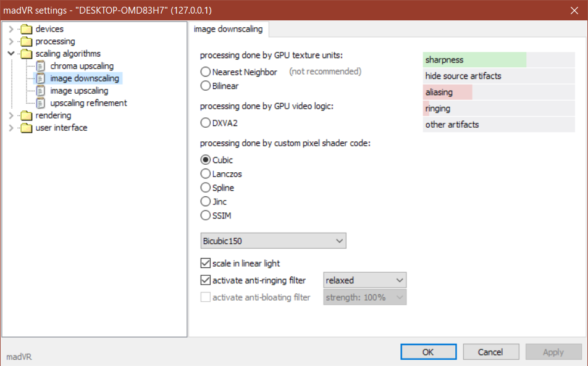Select the image downscaling tab
This screenshot has width=588, height=366.
tap(229, 29)
